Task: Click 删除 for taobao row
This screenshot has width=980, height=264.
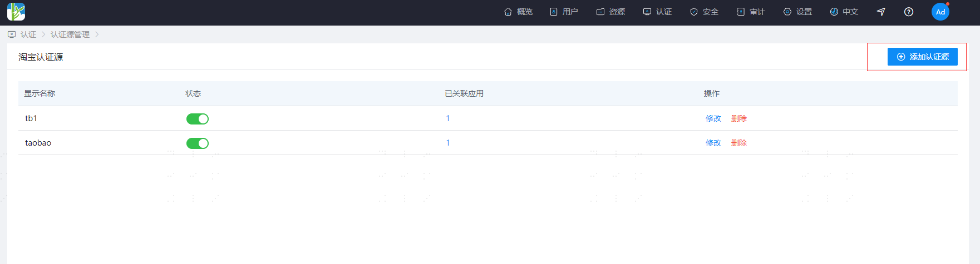Action: pyautogui.click(x=739, y=143)
